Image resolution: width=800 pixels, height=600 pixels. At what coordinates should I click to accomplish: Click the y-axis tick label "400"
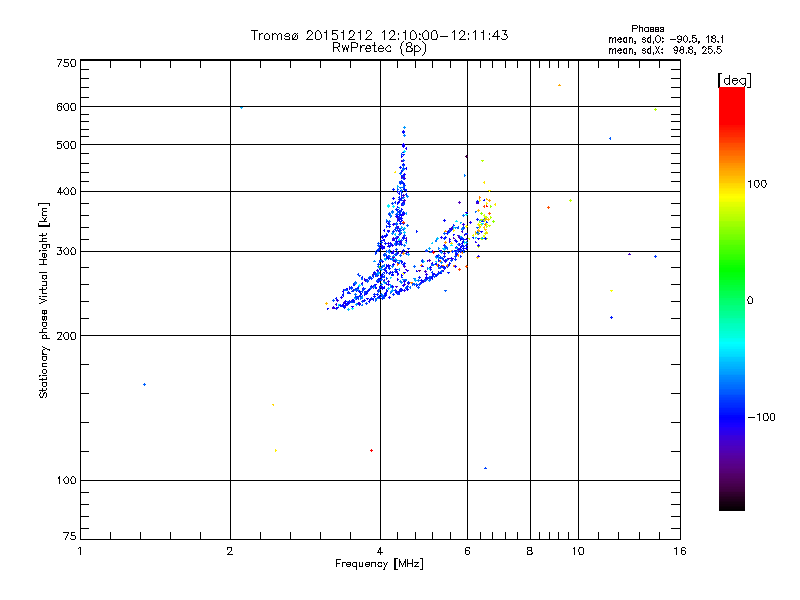(x=67, y=192)
